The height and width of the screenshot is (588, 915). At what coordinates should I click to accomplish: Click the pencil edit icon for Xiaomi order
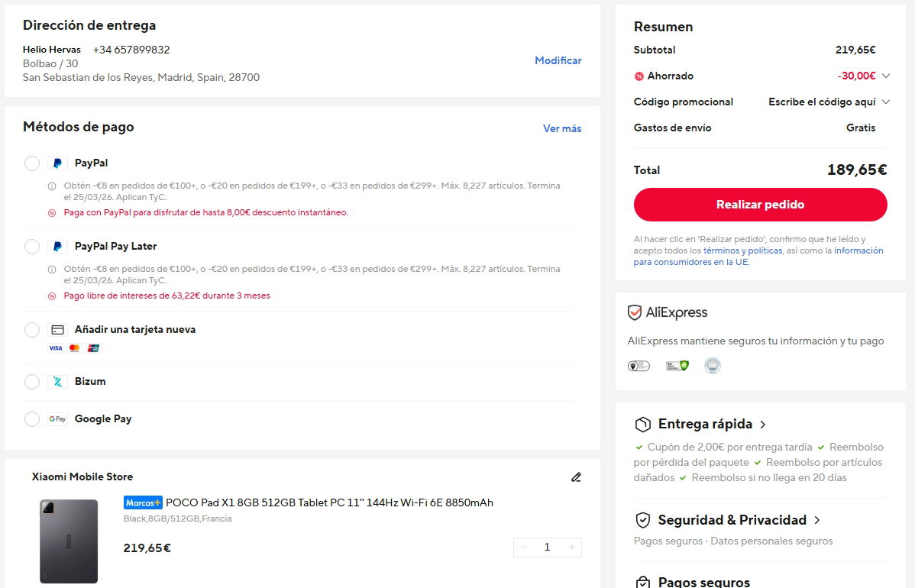click(x=576, y=477)
